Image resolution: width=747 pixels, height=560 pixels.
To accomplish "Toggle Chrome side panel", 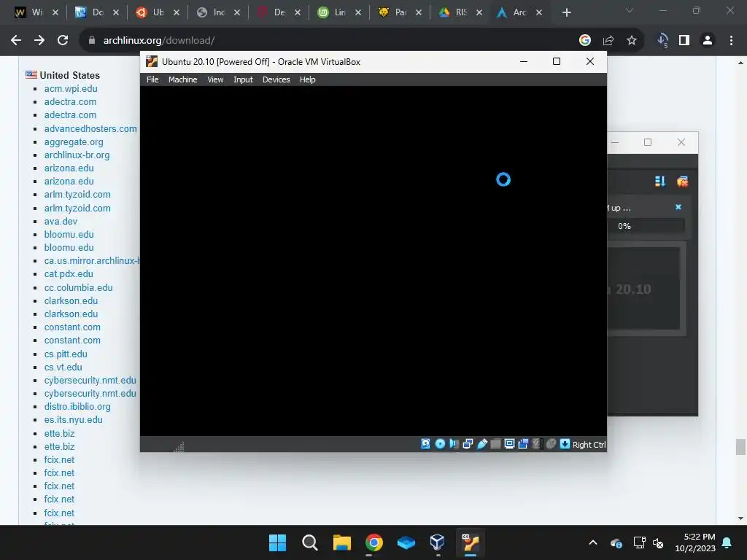I will [x=684, y=41].
